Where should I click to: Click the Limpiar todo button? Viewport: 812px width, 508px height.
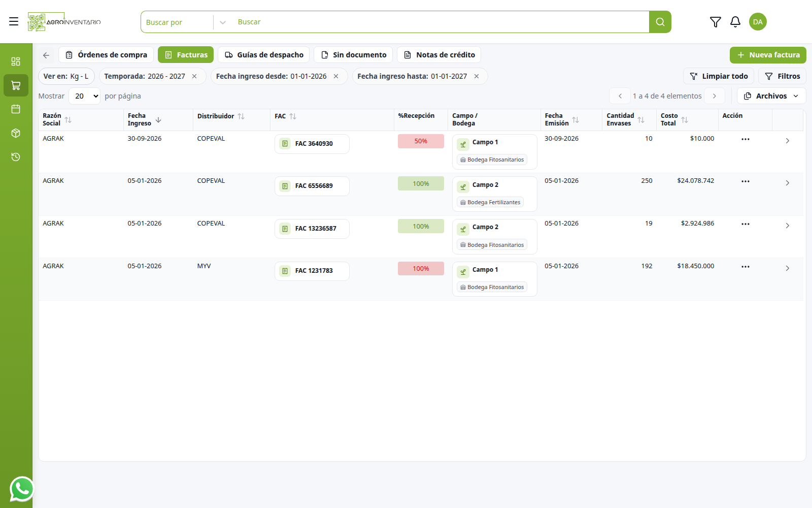[719, 76]
